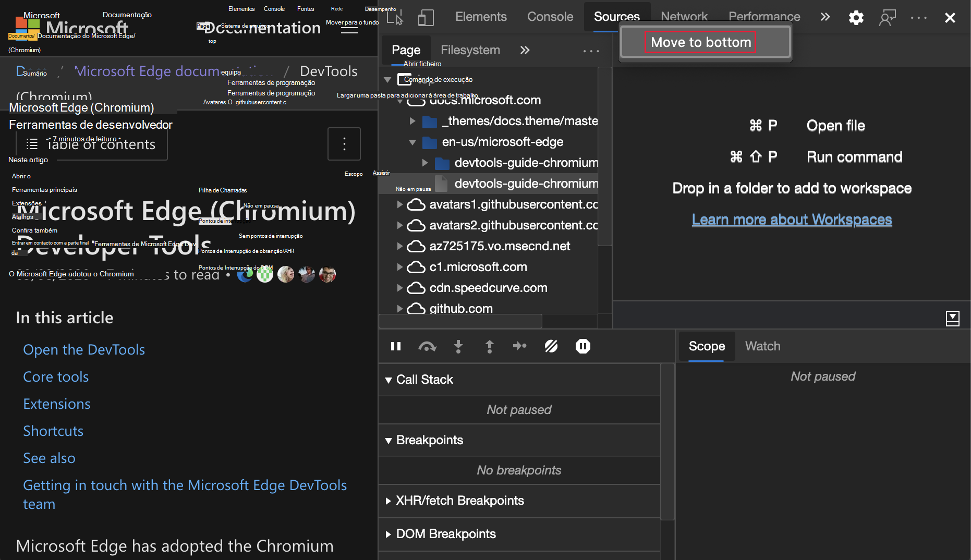Image resolution: width=971 pixels, height=560 pixels.
Task: Follow Learn more about Workspaces link
Action: 792,220
